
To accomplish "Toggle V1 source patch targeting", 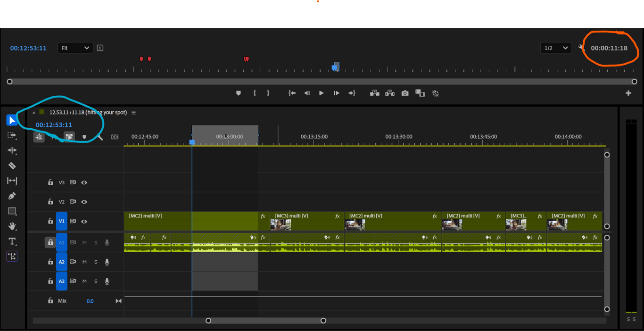I will tap(62, 221).
